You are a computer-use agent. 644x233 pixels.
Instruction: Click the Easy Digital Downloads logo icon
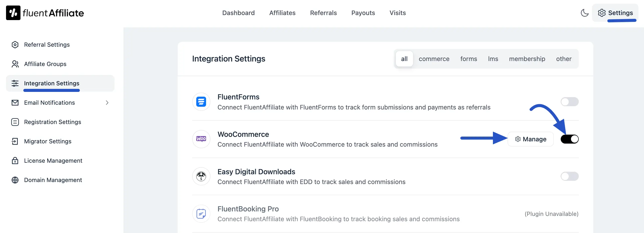[201, 176]
